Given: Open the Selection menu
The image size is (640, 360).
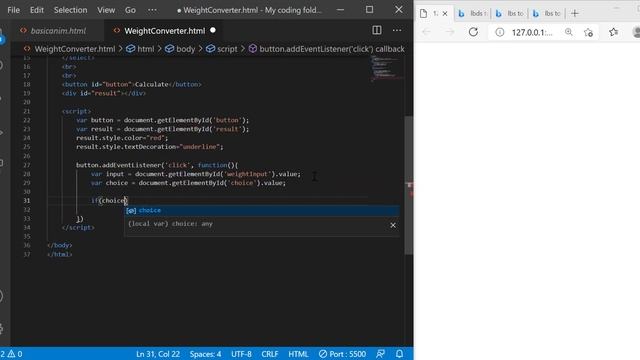Looking at the screenshot, I should 70,10.
